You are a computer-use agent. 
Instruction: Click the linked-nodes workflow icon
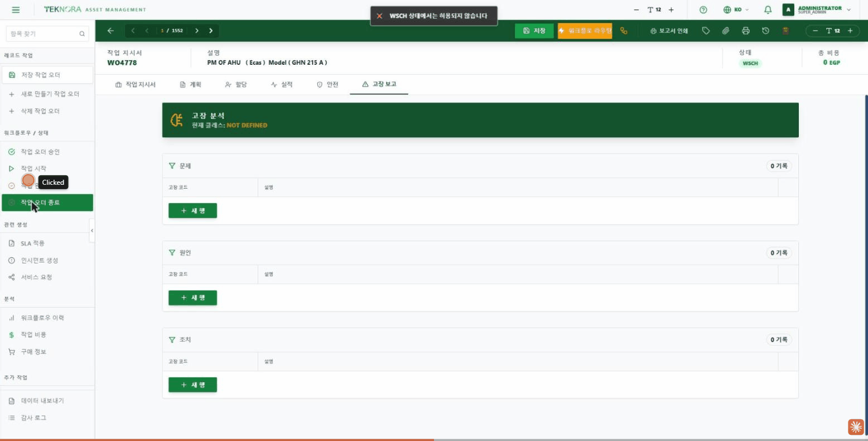pyautogui.click(x=624, y=31)
